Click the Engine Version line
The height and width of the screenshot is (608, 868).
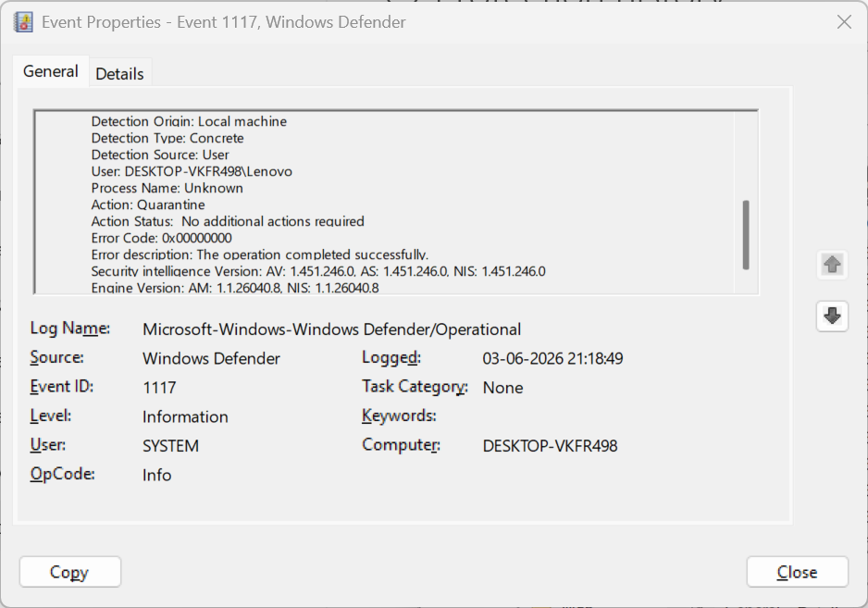coord(235,288)
